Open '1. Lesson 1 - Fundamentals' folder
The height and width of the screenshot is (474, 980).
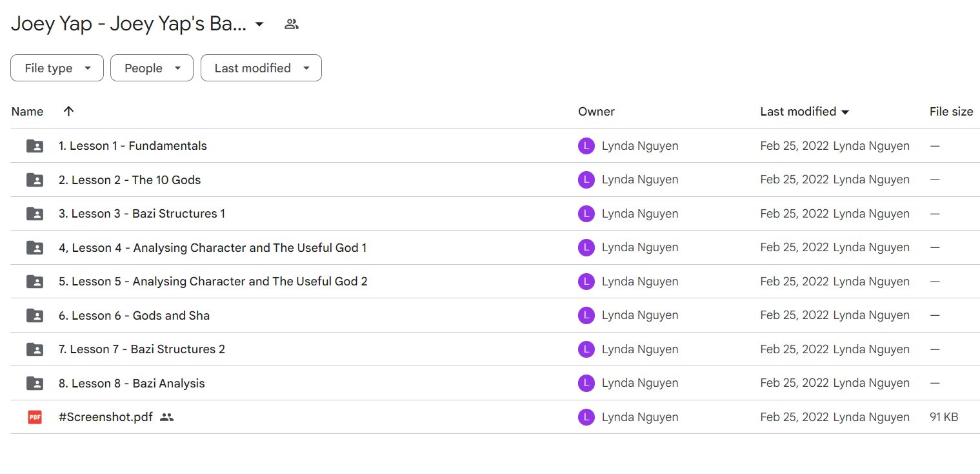coord(132,146)
